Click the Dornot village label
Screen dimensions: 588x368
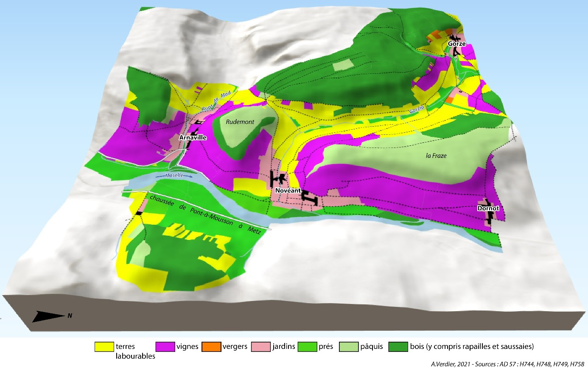pos(488,208)
